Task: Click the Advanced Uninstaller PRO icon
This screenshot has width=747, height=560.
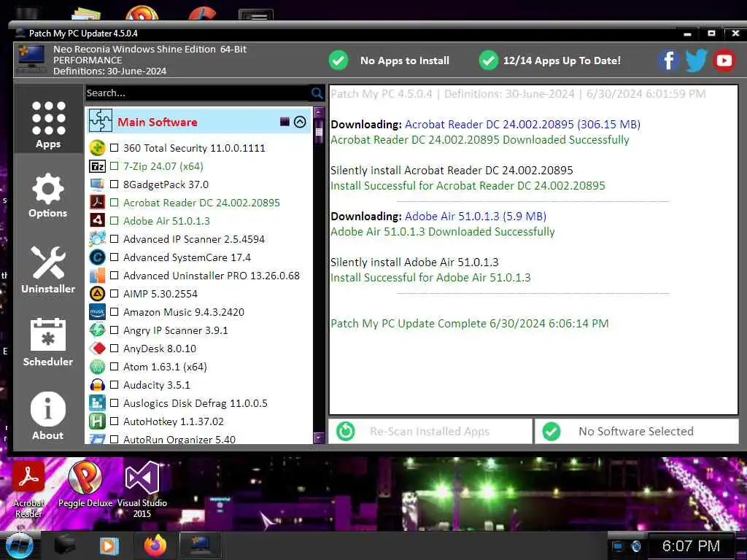Action: click(97, 275)
